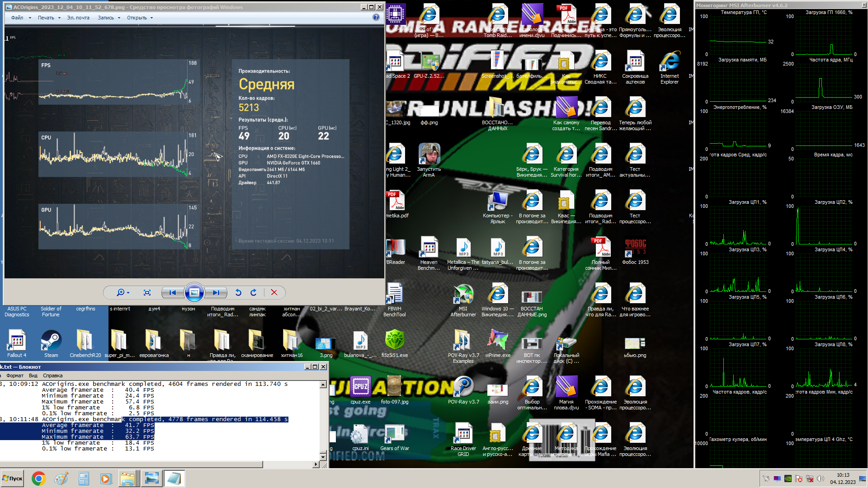The height and width of the screenshot is (488, 868).
Task: Start slideshow with round center button
Action: point(194,293)
